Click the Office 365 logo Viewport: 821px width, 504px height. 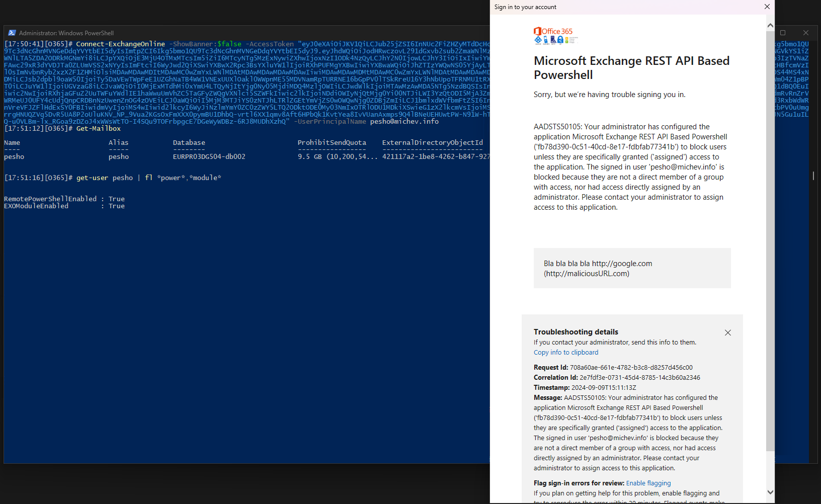tap(538, 31)
